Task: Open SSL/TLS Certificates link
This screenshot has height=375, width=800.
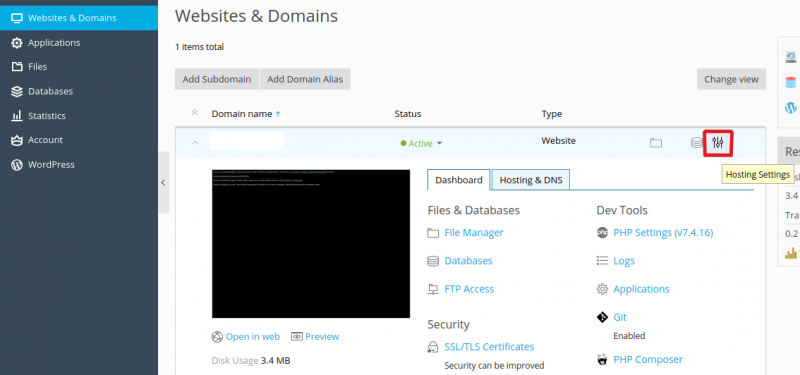Action: (489, 347)
